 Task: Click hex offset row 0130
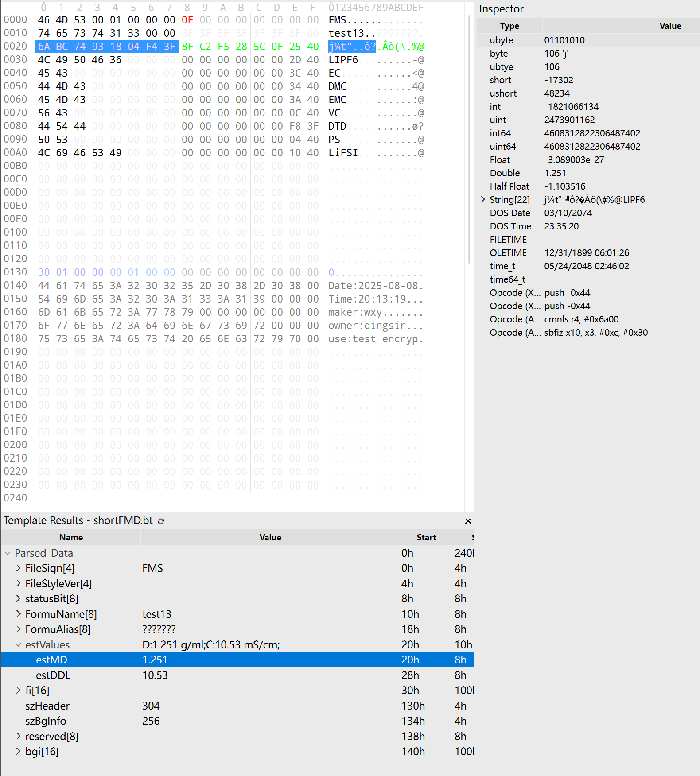click(x=16, y=272)
